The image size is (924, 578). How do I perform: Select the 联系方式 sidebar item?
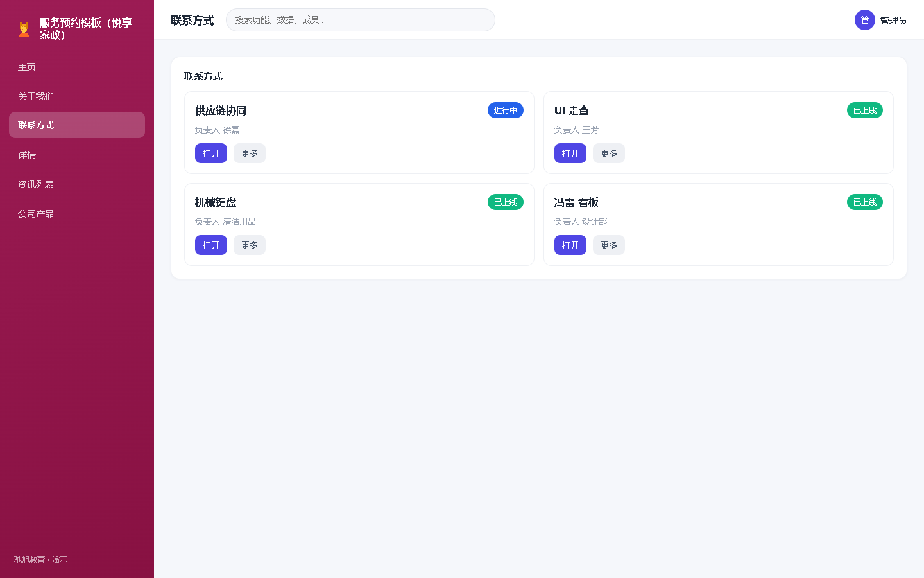[x=77, y=125]
